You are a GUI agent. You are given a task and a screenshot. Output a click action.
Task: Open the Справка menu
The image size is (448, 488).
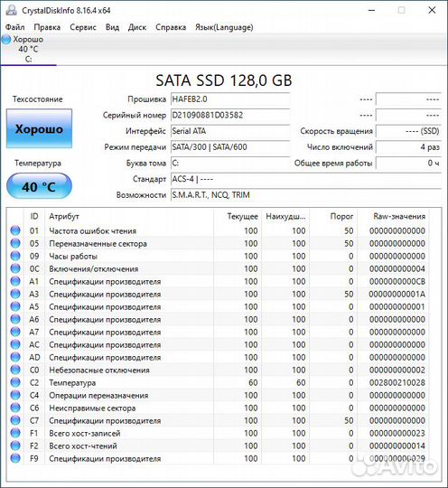(171, 27)
